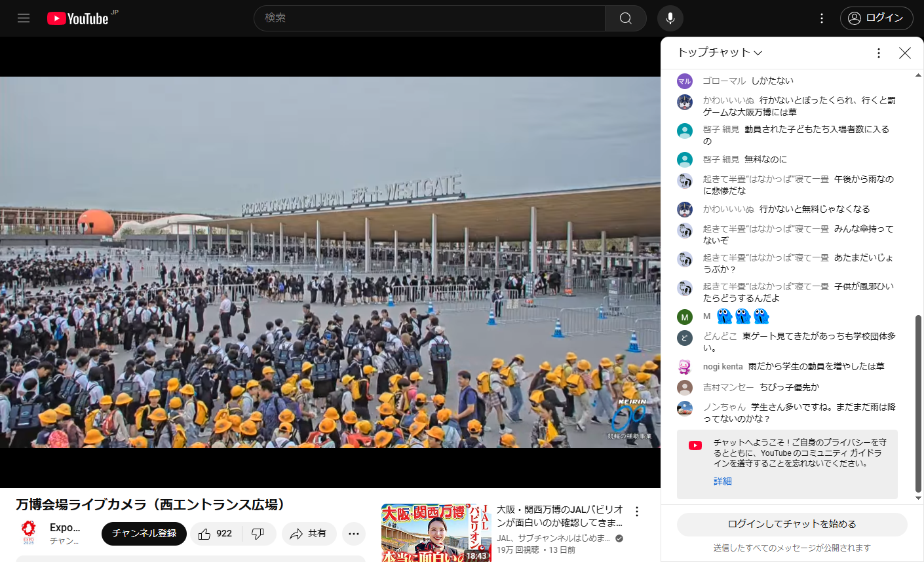Close the live chat panel

click(904, 53)
